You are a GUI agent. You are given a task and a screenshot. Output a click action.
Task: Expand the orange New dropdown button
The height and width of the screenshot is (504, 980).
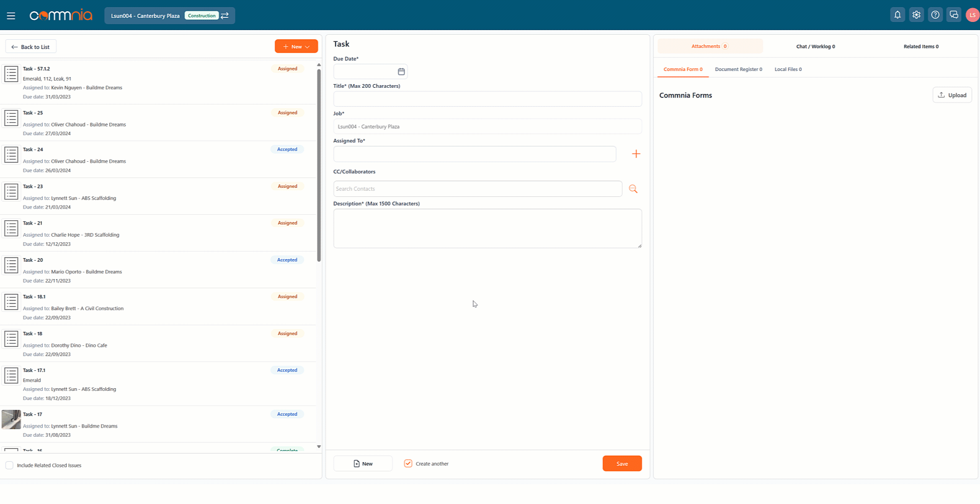(x=296, y=46)
